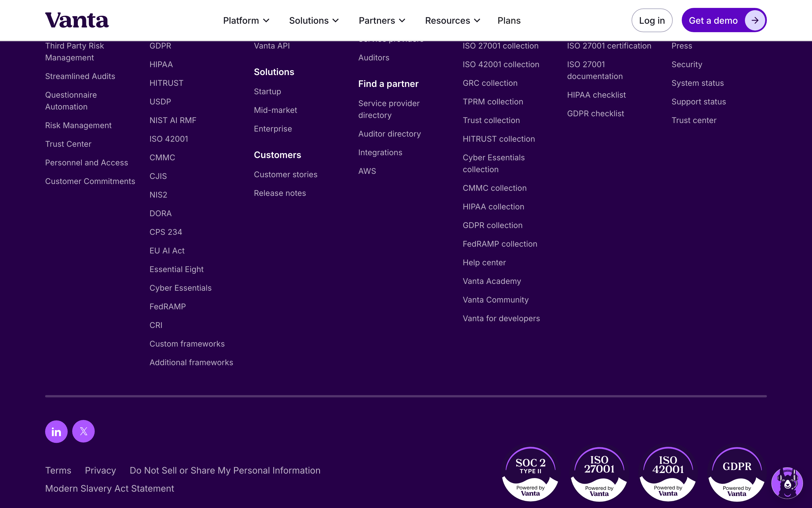
Task: Select the NIST AI RMF link
Action: (x=173, y=120)
